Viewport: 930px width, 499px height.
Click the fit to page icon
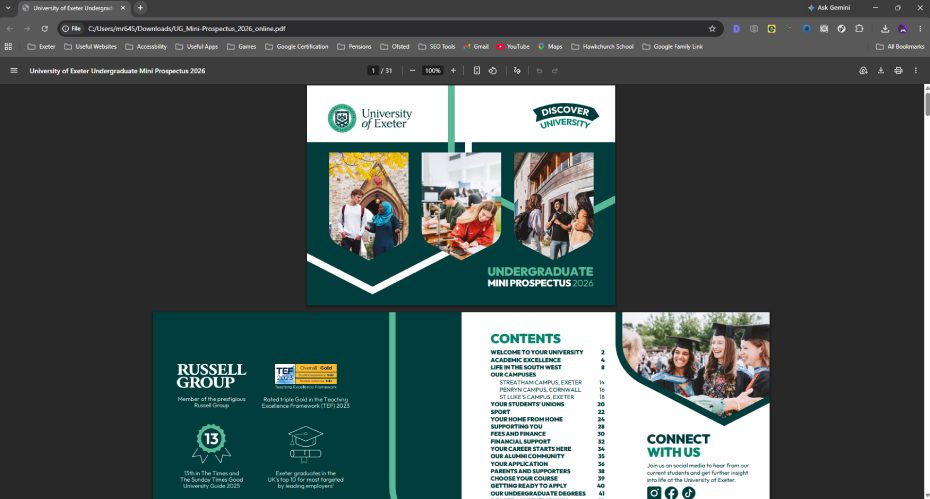click(477, 71)
